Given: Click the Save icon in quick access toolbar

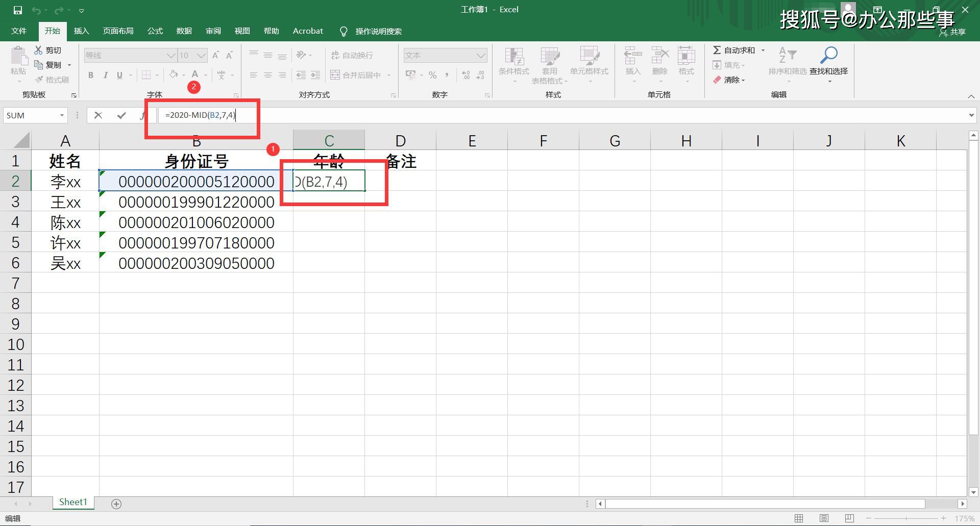Looking at the screenshot, I should coord(18,10).
